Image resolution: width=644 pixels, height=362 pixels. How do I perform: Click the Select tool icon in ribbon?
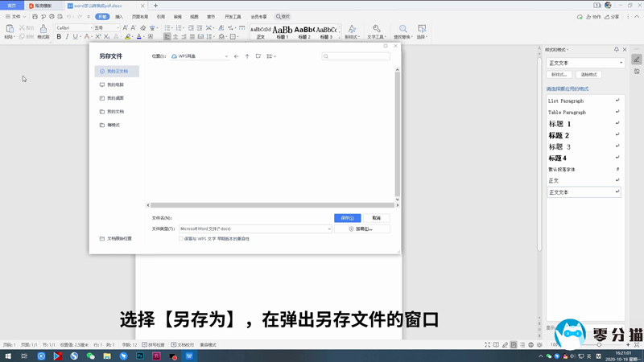pos(422,28)
